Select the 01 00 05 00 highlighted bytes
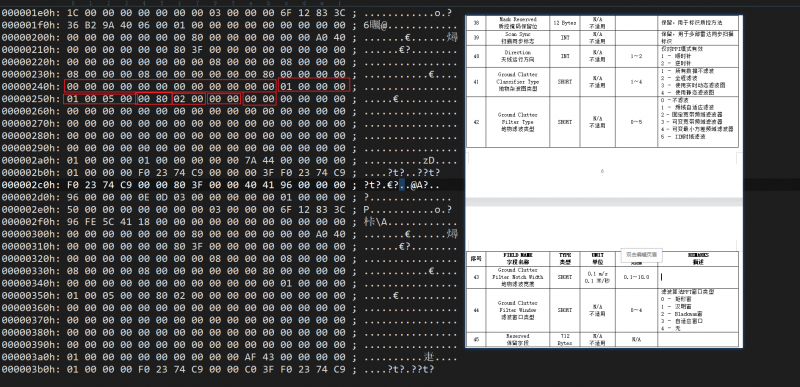The width and height of the screenshot is (800, 387). pos(99,98)
